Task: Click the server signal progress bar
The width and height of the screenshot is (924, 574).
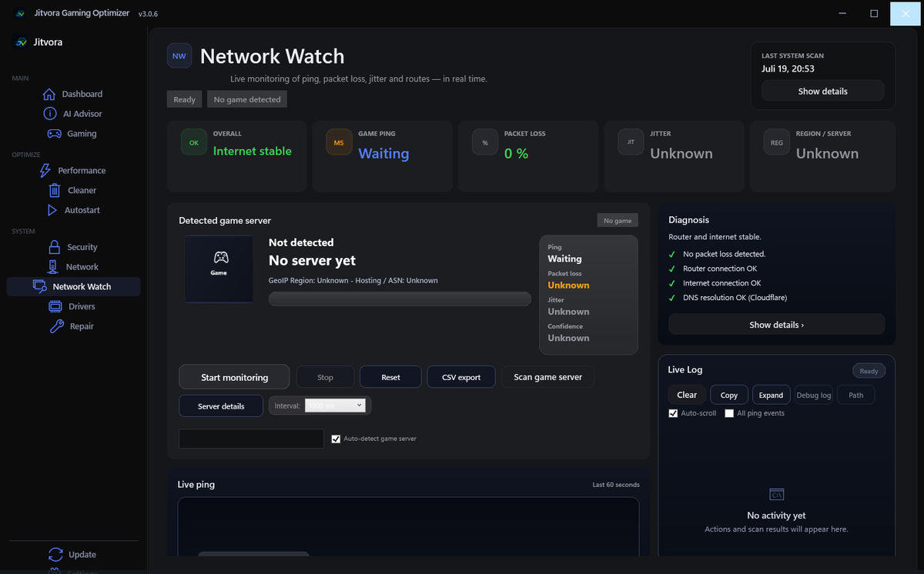Action: [400, 299]
